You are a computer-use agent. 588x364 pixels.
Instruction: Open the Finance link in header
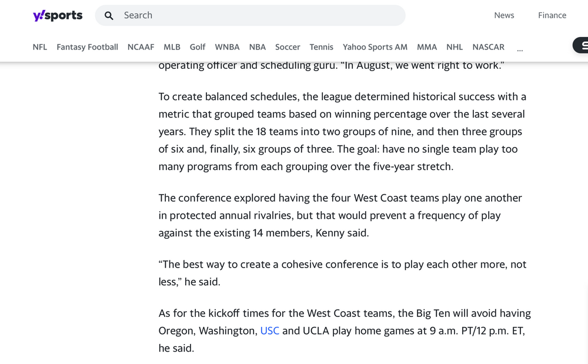552,16
